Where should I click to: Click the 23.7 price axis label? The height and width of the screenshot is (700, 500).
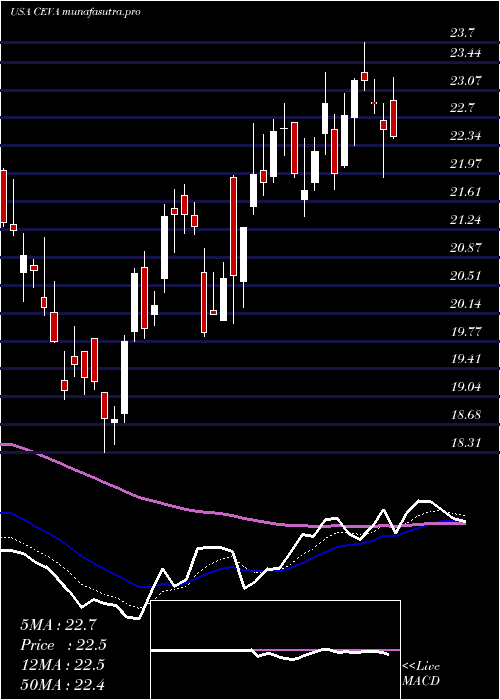pos(462,33)
